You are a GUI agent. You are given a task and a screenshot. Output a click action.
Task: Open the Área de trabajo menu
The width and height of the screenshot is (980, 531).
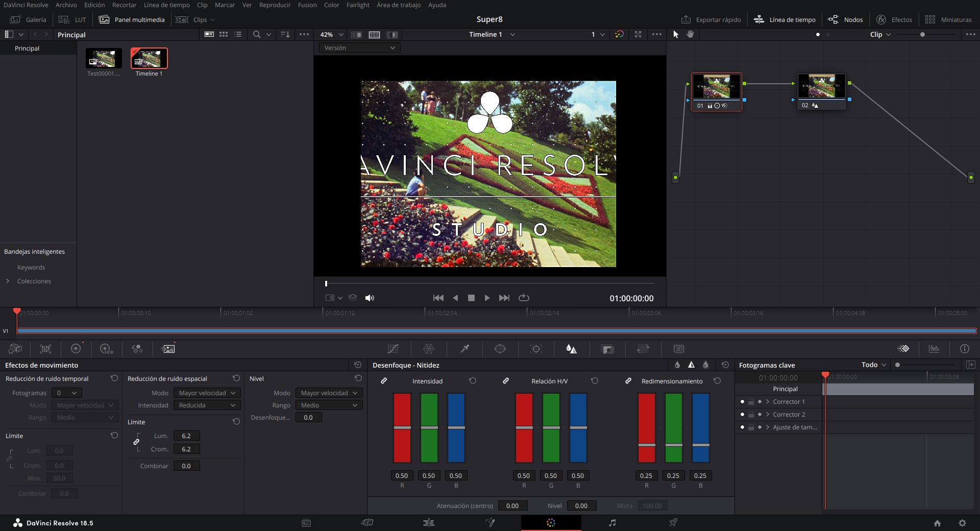click(399, 5)
